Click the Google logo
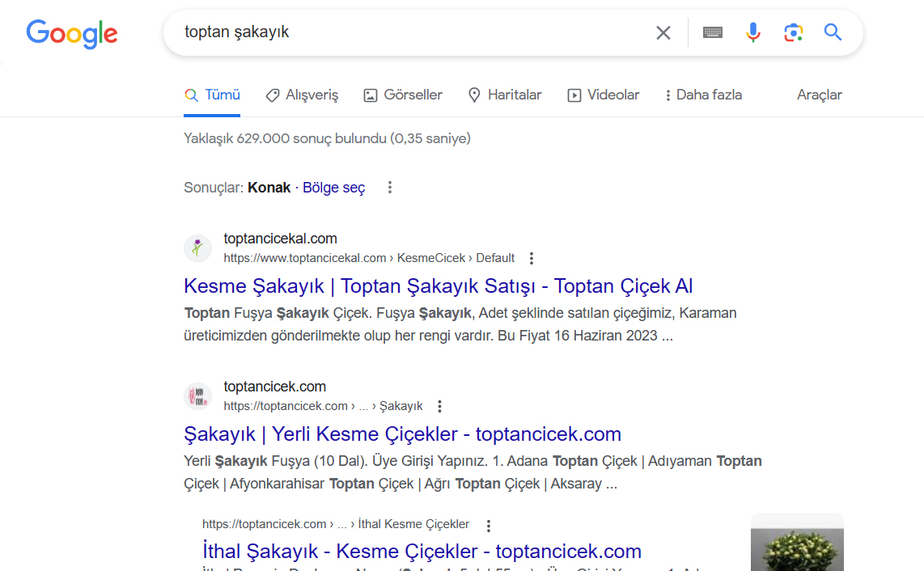 point(72,33)
